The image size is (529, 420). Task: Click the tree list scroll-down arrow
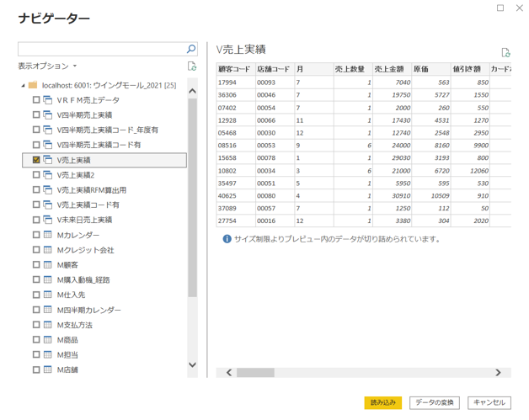[x=192, y=364]
